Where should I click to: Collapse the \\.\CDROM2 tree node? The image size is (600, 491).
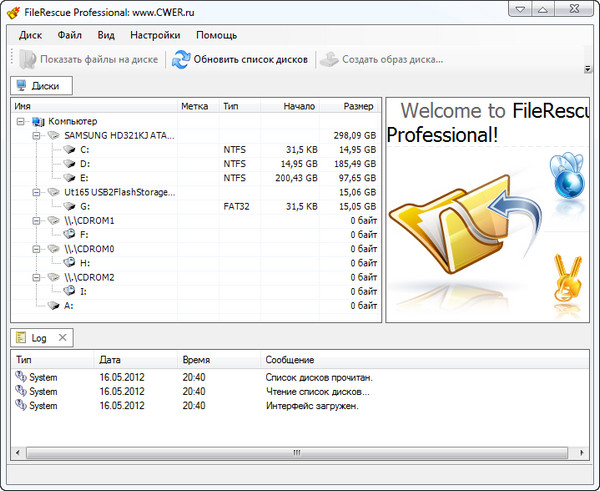pos(37,277)
